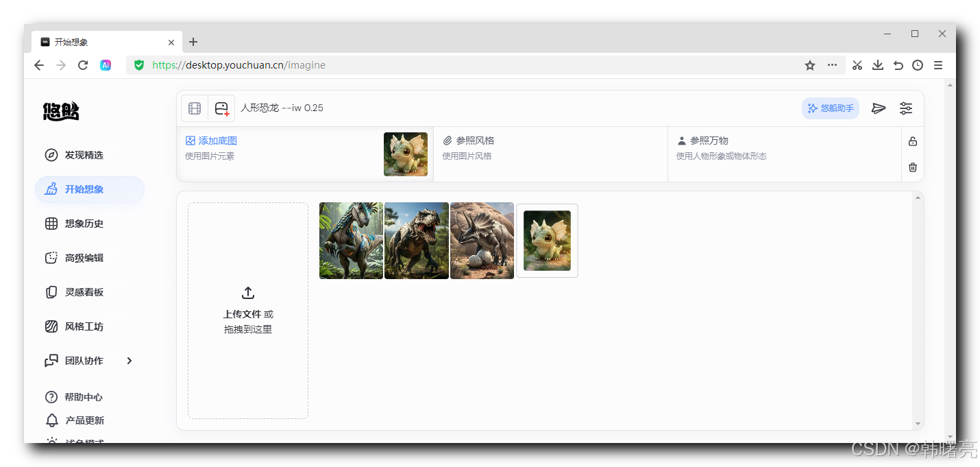Click the grid icon beside 想象历史
980x467 pixels.
point(51,224)
